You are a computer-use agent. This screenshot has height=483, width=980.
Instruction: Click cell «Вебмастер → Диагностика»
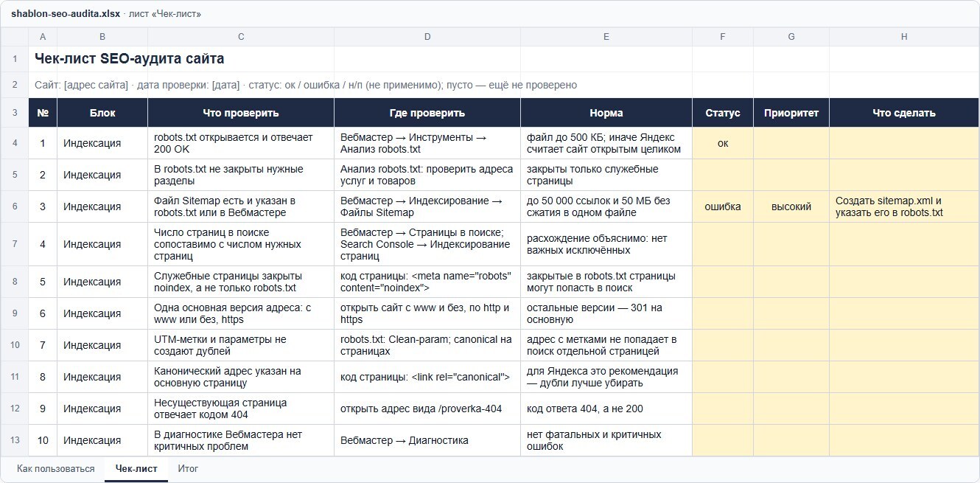427,440
